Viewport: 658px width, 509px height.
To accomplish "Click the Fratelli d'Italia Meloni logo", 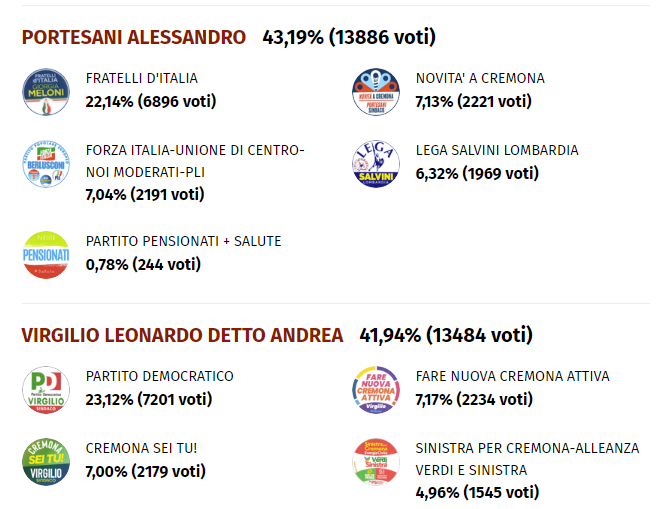I will (46, 91).
